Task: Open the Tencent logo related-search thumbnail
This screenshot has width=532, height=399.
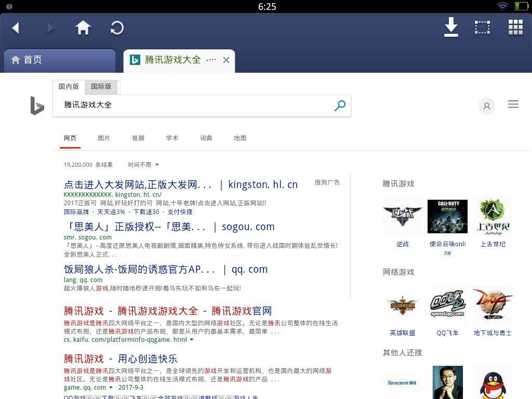Action: point(403,383)
